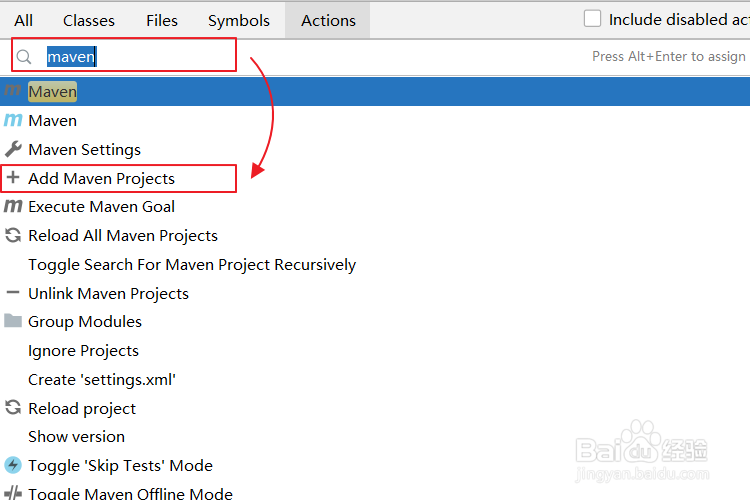The height and width of the screenshot is (500, 750).
Task: Click the Group Modules folder icon
Action: tap(13, 321)
